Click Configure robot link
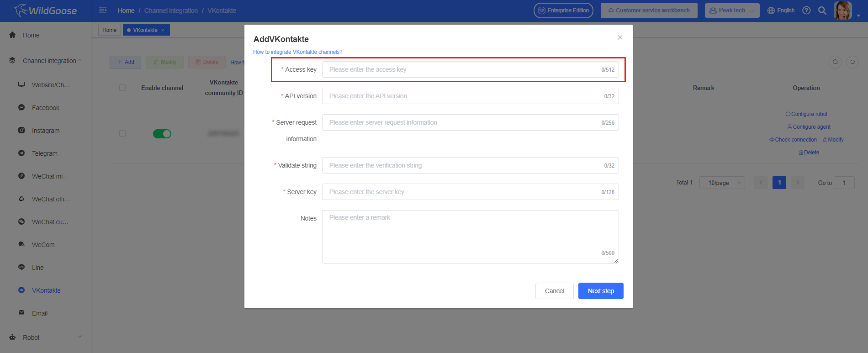The width and height of the screenshot is (868, 353). [x=806, y=114]
